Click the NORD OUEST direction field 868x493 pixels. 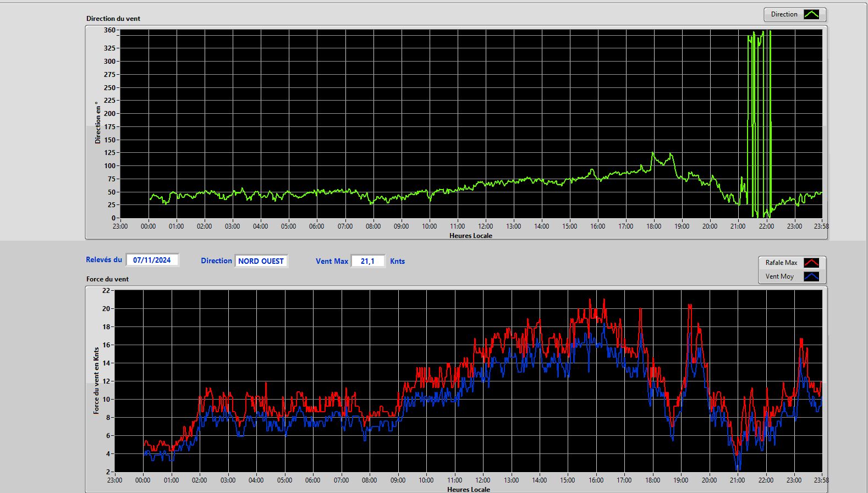click(x=261, y=261)
